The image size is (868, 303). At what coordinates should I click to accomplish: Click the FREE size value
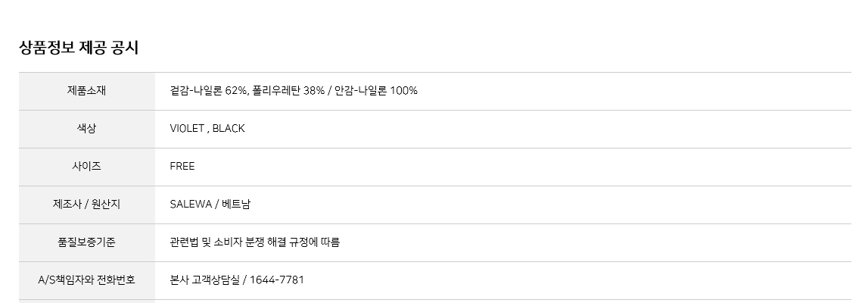coord(182,167)
